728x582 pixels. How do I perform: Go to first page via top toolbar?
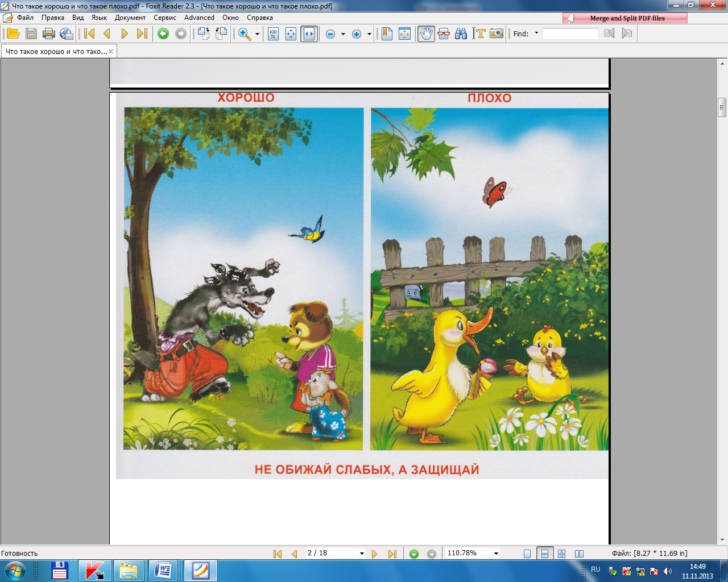click(x=89, y=34)
